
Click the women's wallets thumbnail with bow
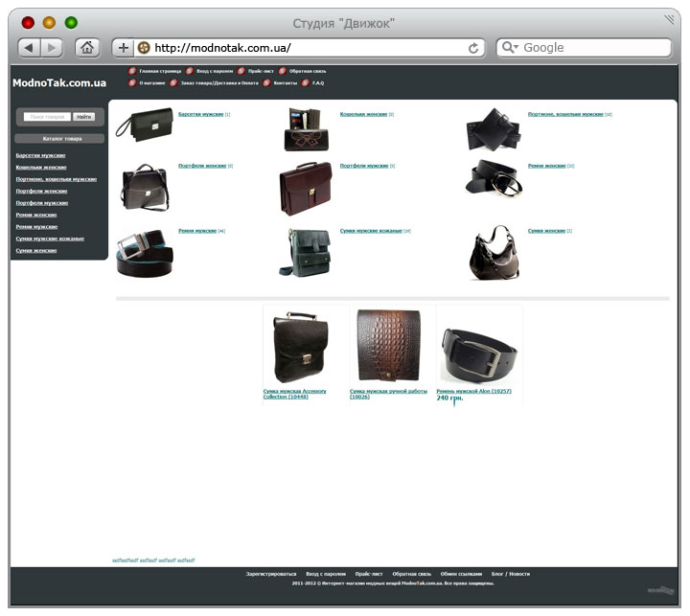coord(306,129)
